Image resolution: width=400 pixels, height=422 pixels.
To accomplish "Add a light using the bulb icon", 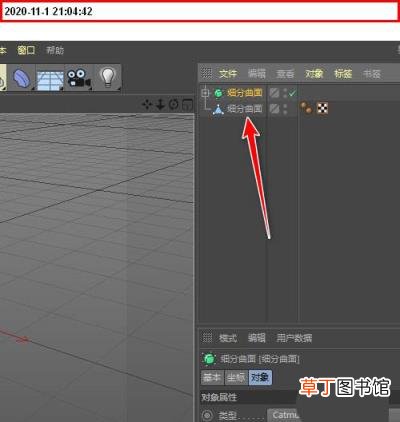I will coord(108,77).
